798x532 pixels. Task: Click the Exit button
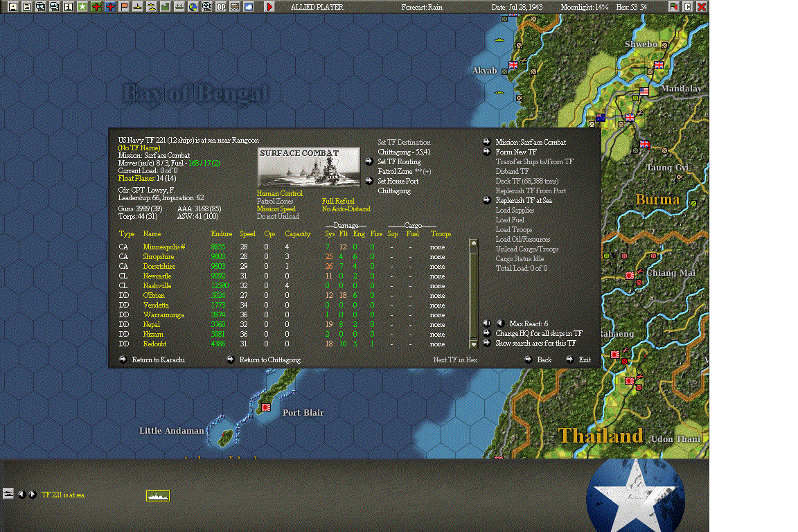(585, 360)
